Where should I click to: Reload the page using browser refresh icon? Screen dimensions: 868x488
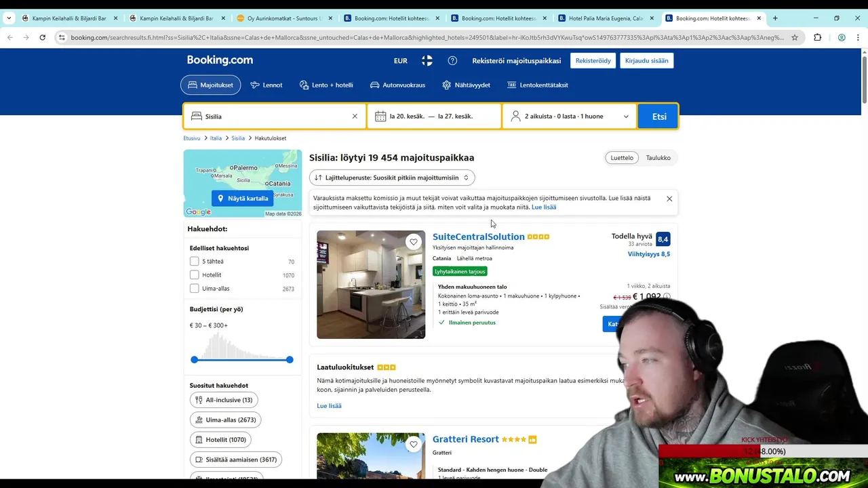click(42, 37)
